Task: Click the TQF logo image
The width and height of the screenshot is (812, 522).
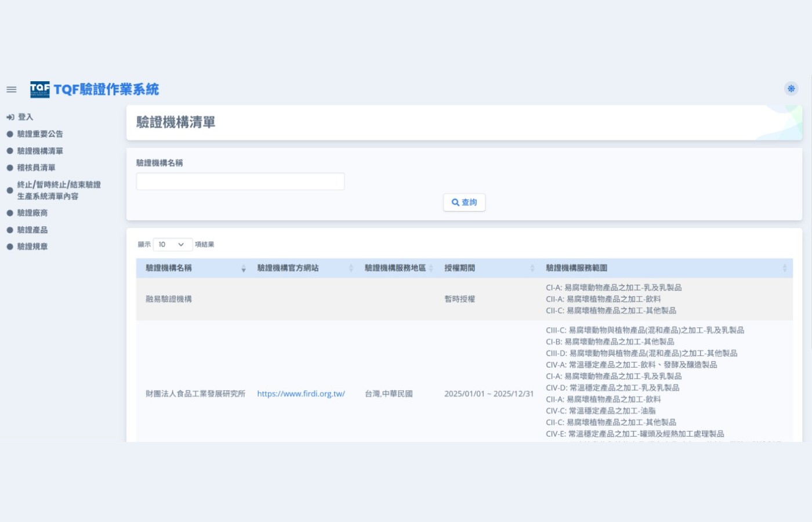Action: pyautogui.click(x=40, y=89)
